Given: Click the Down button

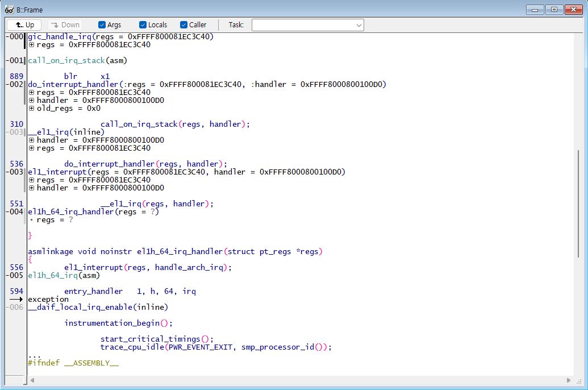Looking at the screenshot, I should click(x=64, y=24).
